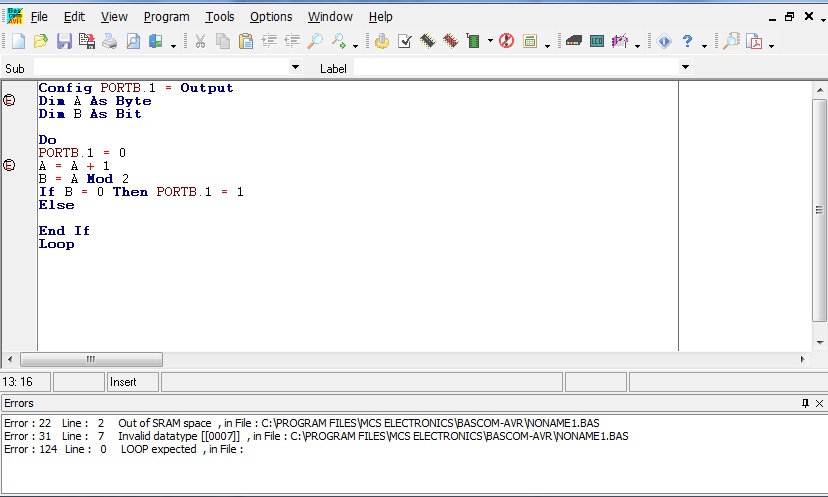Expand the Sub dropdown list
This screenshot has width=828, height=497.
[x=295, y=68]
